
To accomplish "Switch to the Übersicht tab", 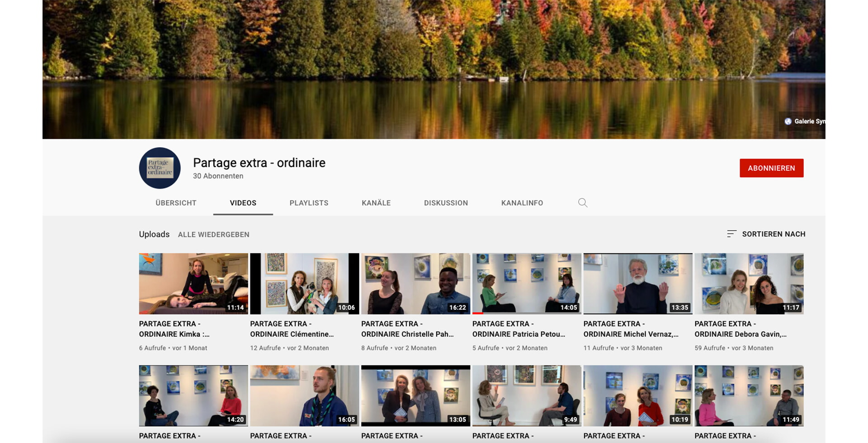I will (176, 203).
